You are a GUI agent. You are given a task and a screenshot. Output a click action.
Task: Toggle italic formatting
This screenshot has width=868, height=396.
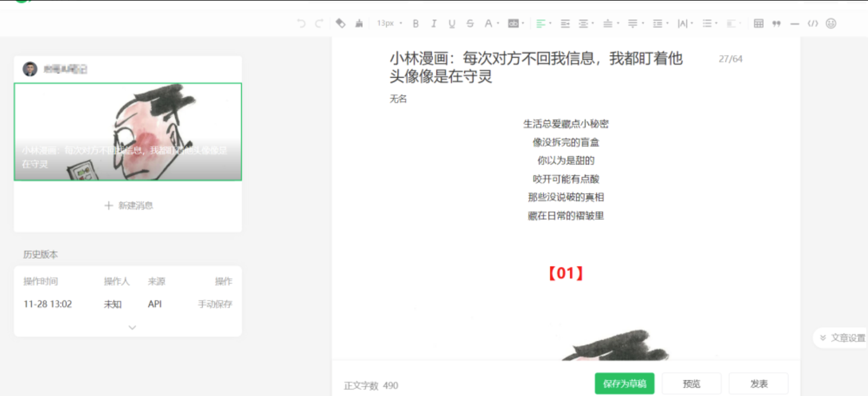433,23
